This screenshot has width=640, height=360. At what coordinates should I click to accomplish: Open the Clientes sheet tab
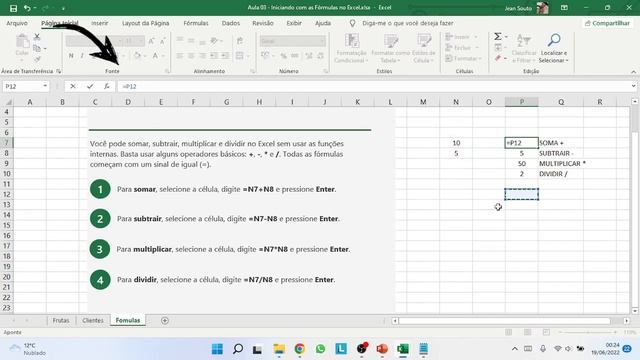click(x=93, y=320)
